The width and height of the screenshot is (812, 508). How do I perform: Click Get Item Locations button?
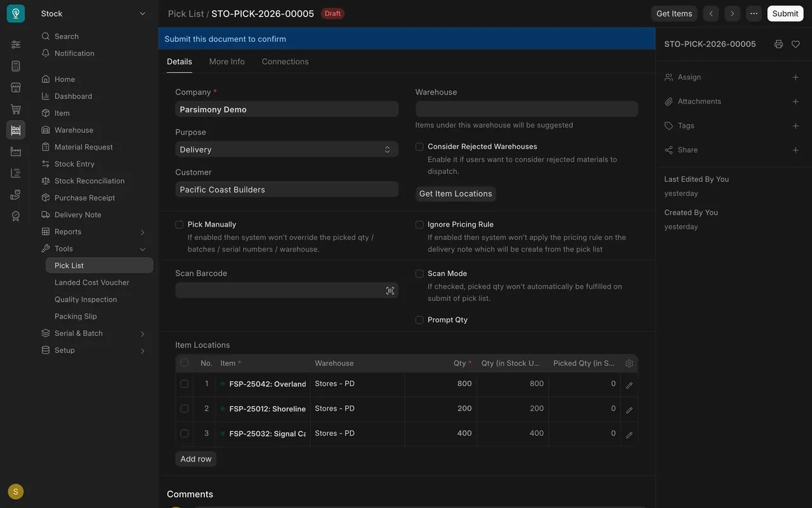point(455,194)
